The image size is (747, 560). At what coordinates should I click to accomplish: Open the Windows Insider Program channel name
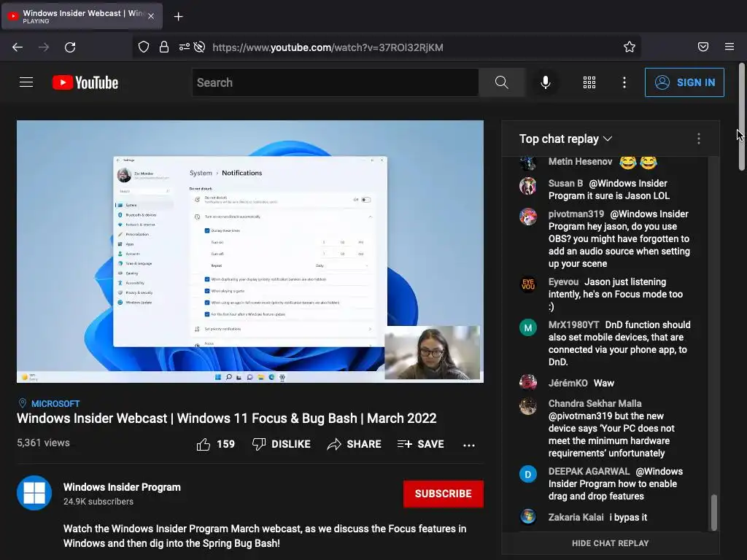[x=122, y=487]
